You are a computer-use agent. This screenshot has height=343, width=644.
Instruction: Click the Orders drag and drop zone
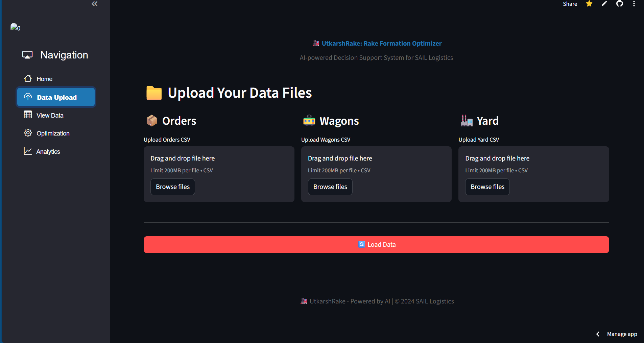pyautogui.click(x=219, y=174)
